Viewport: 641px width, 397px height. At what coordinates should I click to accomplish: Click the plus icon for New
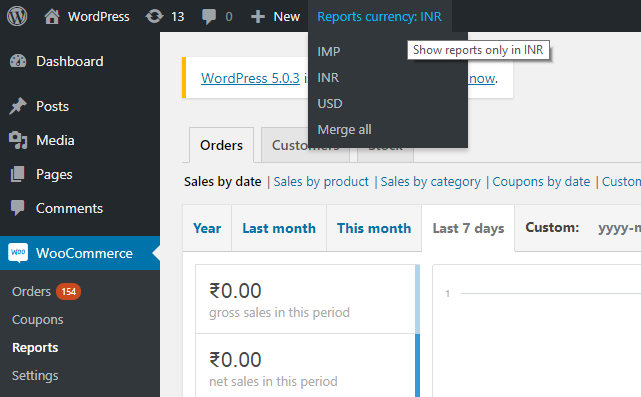pos(258,17)
